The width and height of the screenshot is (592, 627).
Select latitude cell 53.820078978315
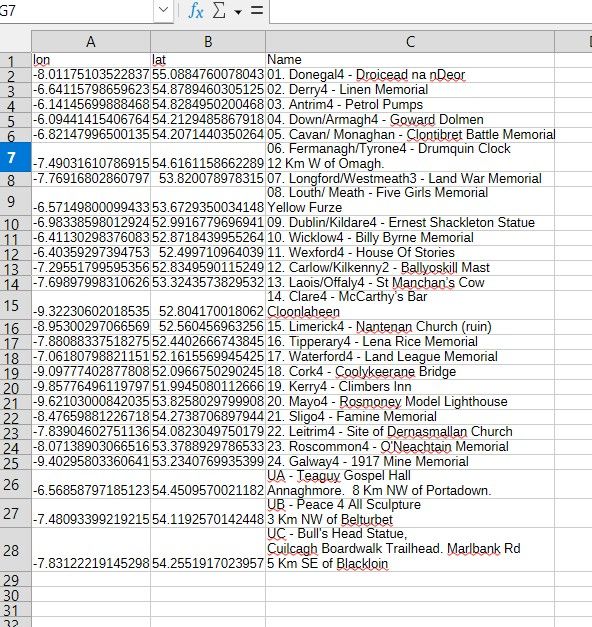tap(208, 179)
